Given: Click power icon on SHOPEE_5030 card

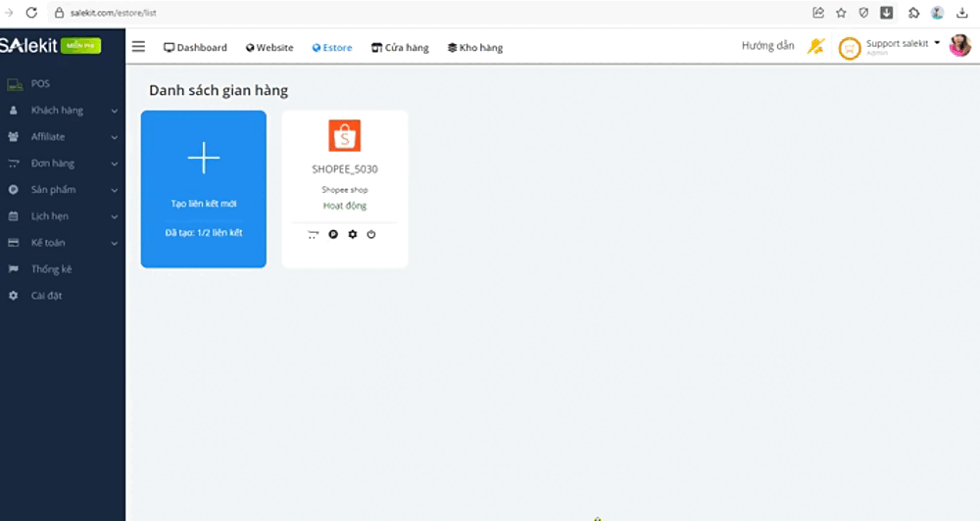Looking at the screenshot, I should [371, 234].
